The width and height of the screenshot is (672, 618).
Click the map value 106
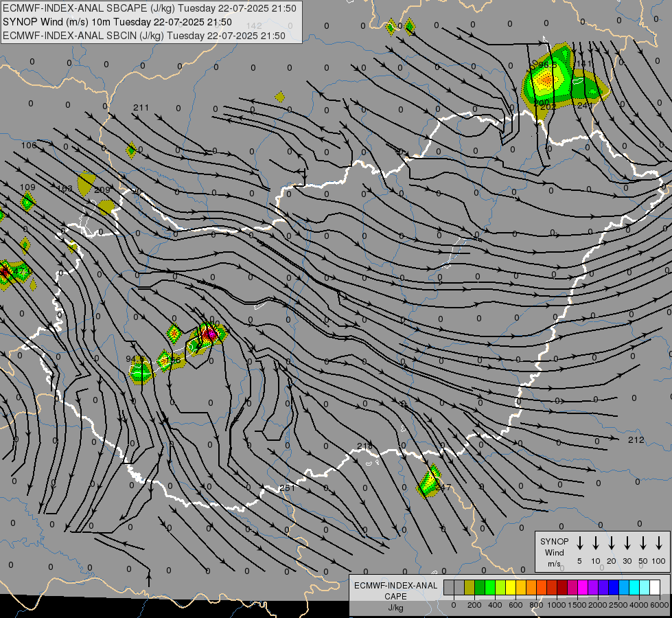tap(29, 146)
